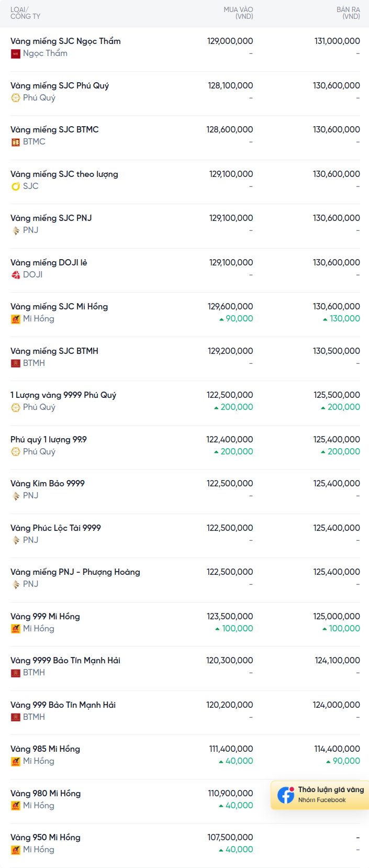The image size is (369, 868).
Task: Click BTMH logo under Vàng miếng SJC BTMH
Action: pos(16,363)
